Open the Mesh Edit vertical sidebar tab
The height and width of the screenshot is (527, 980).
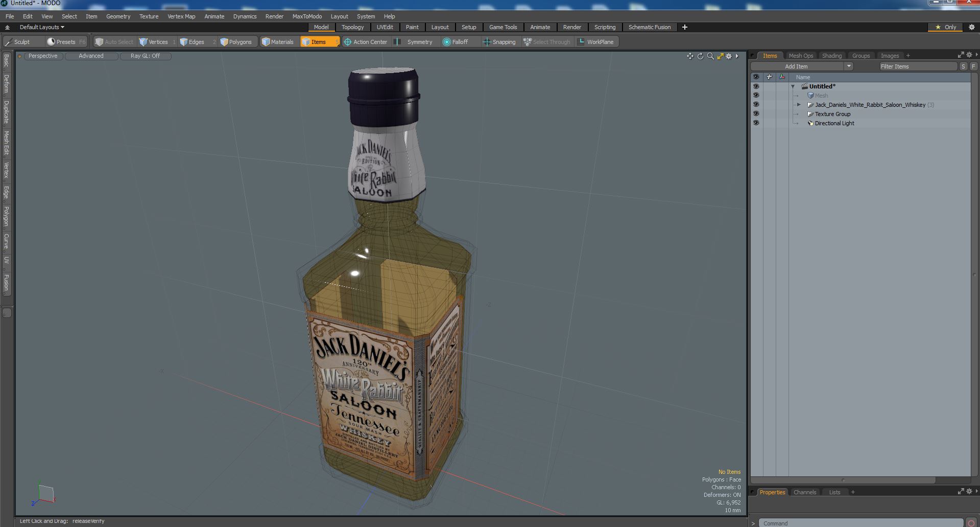coord(6,143)
